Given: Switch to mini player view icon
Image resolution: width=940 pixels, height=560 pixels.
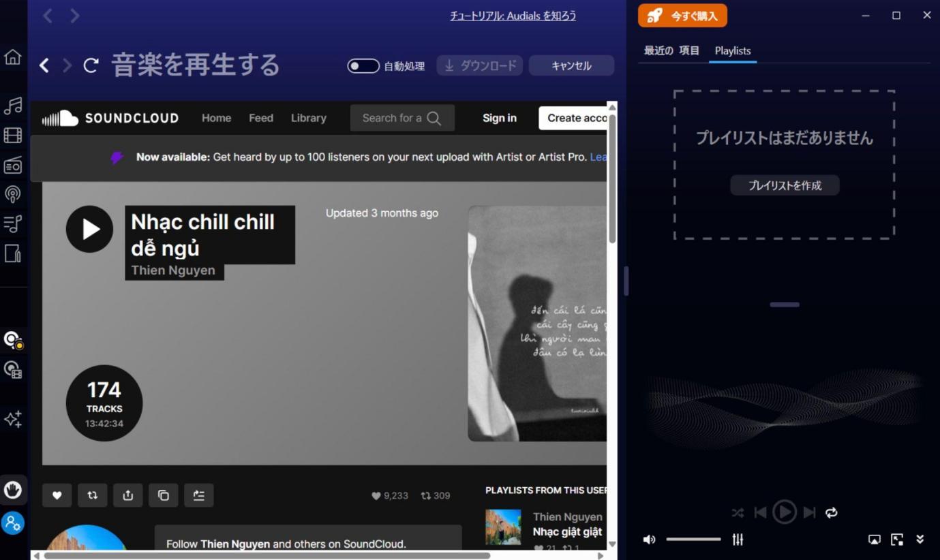Looking at the screenshot, I should coord(897,540).
